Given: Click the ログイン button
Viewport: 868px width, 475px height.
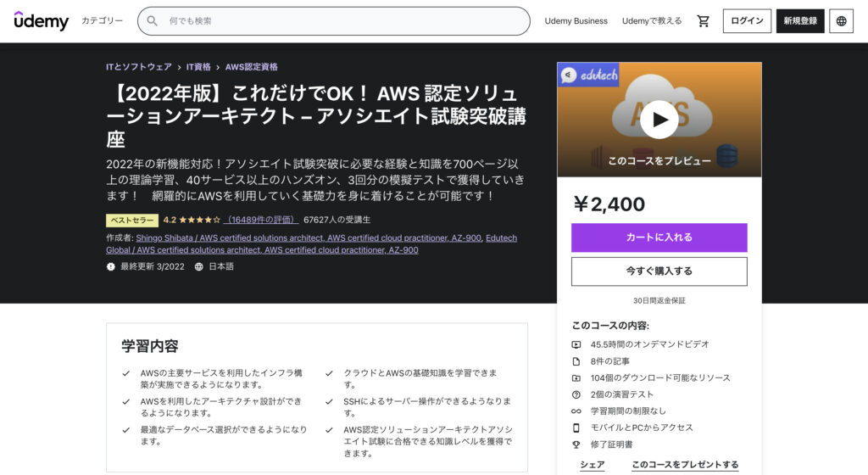Looking at the screenshot, I should (x=747, y=21).
